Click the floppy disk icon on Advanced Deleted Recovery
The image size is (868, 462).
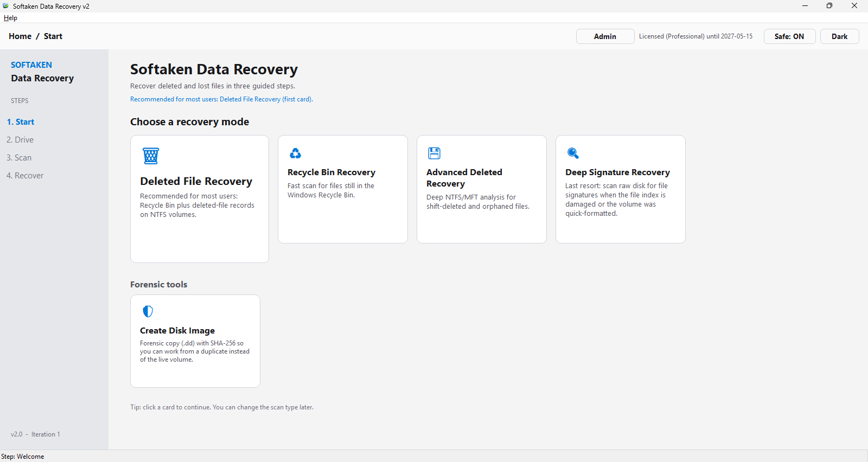[434, 153]
